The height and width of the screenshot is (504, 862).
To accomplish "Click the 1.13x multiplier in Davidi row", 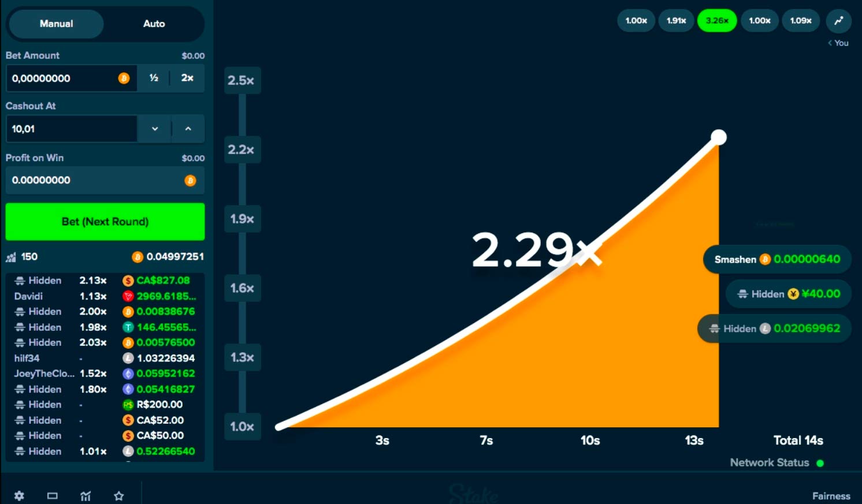I will [x=93, y=296].
